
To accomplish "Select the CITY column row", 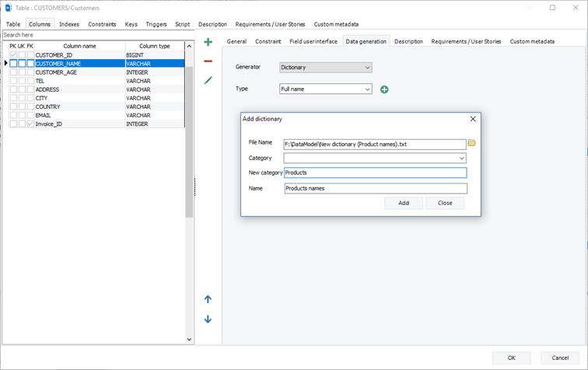I will pos(96,98).
